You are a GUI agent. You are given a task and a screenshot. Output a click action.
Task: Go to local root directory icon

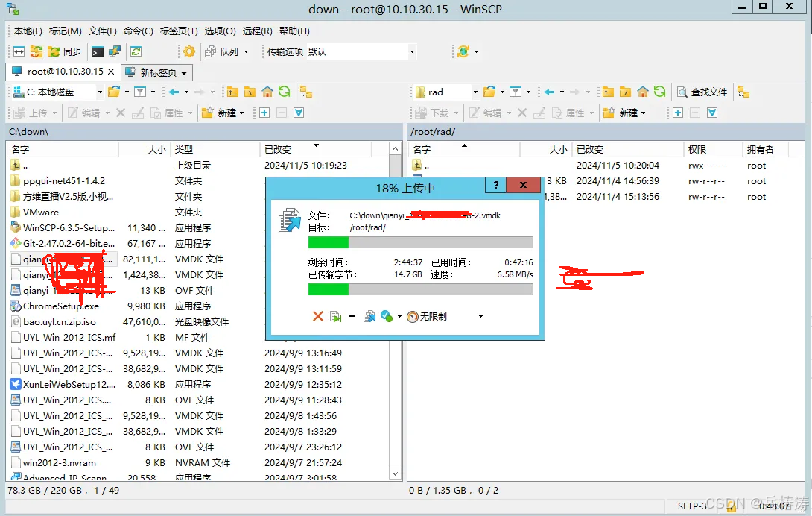(x=250, y=92)
